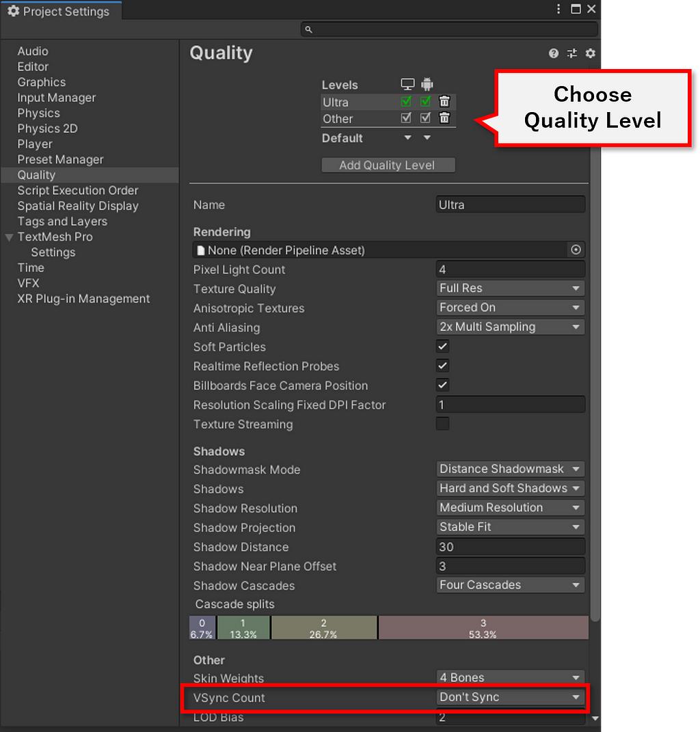Toggle Other level for desktop platform

click(x=406, y=118)
